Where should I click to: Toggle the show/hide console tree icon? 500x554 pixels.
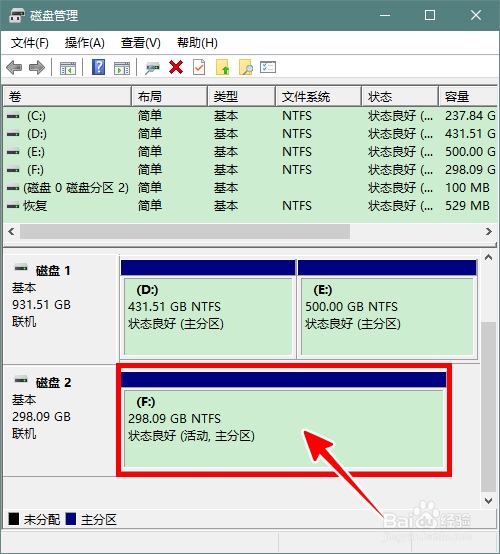click(67, 68)
